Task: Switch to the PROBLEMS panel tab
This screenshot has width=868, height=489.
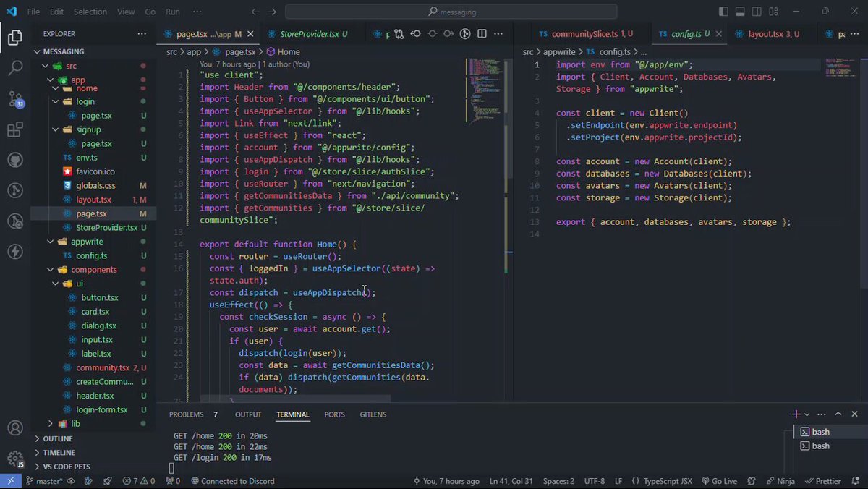Action: (x=186, y=414)
